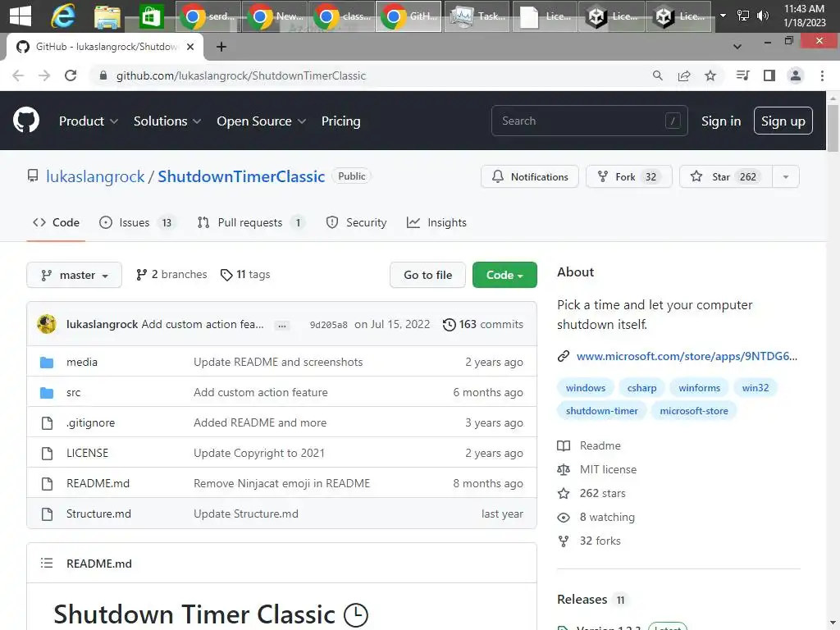Click the page vertical scrollbar thumb
This screenshot has width=840, height=630.
pos(833,127)
